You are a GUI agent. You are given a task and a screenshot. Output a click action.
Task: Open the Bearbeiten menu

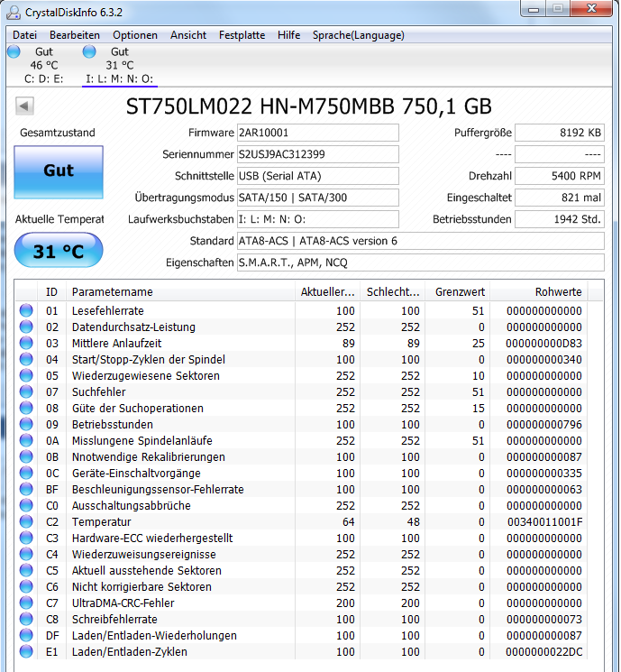pyautogui.click(x=75, y=35)
